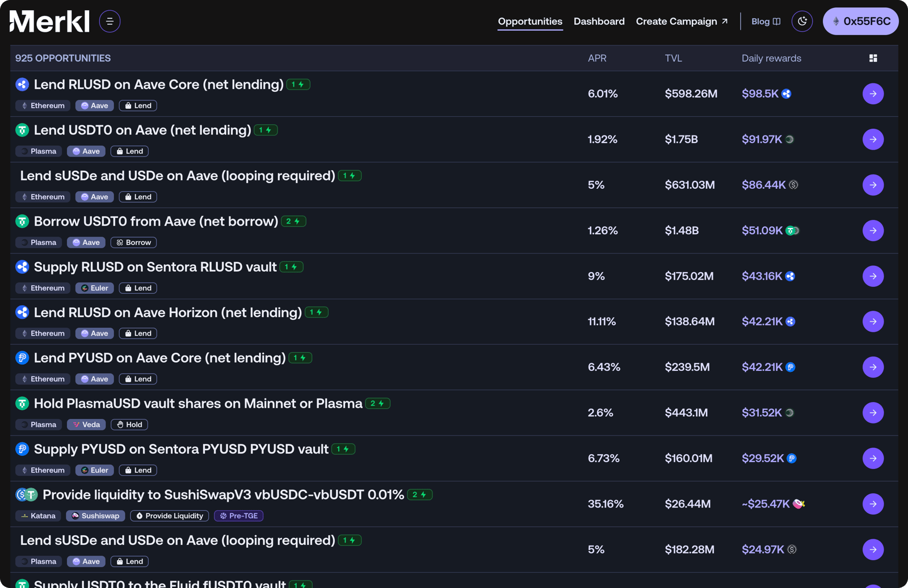Open arrow for Plasma sUSDe and USDe looping row
908x588 pixels.
[x=873, y=549]
